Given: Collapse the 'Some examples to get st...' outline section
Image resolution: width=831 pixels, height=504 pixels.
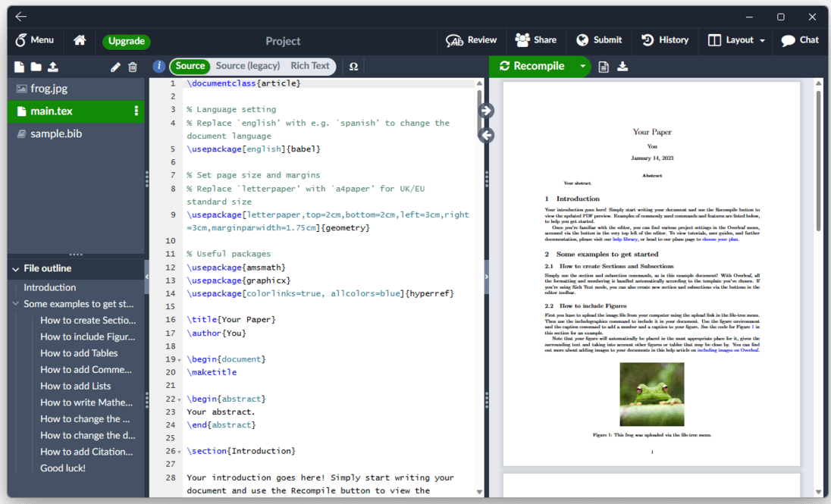Looking at the screenshot, I should pos(14,303).
